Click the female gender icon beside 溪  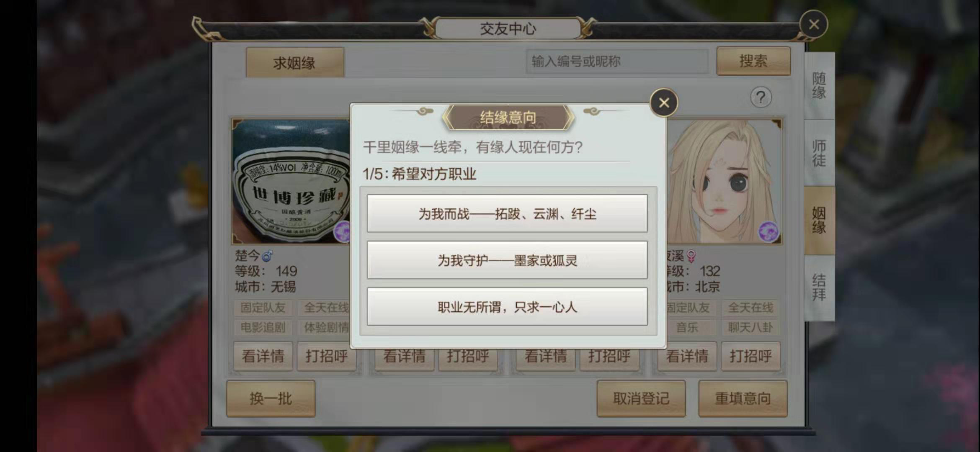691,256
